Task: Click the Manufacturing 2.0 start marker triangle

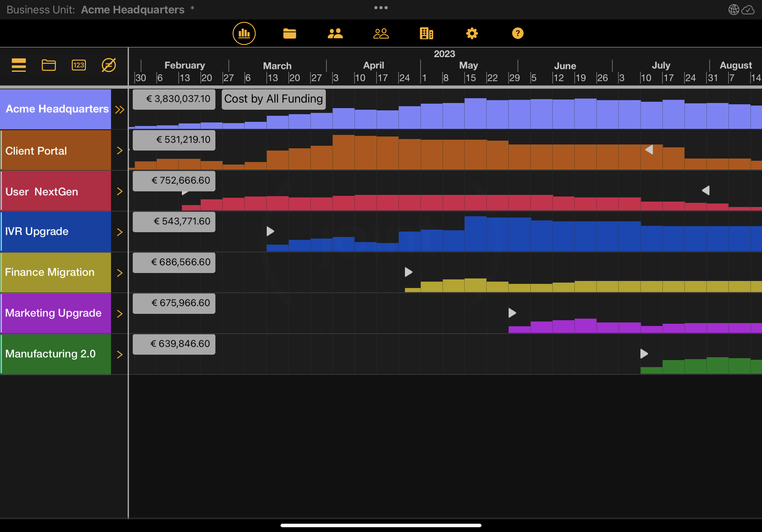Action: pyautogui.click(x=644, y=354)
